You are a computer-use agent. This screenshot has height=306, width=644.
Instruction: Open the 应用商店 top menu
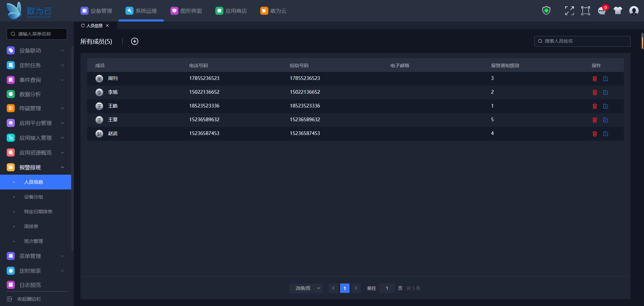click(x=231, y=11)
